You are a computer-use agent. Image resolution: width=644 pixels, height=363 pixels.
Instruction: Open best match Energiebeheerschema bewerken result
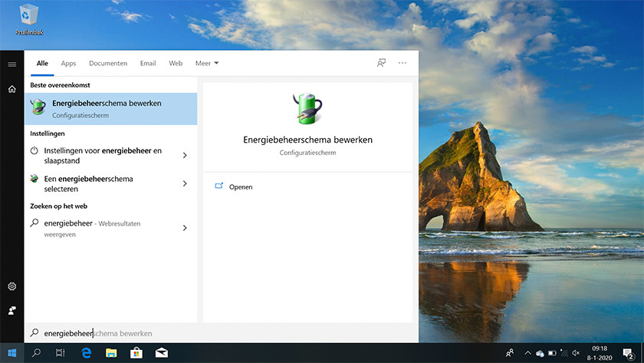(x=111, y=109)
